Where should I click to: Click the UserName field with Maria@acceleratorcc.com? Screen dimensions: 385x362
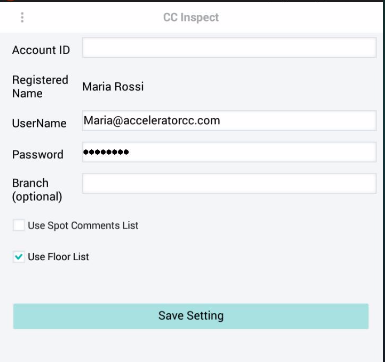click(x=229, y=120)
